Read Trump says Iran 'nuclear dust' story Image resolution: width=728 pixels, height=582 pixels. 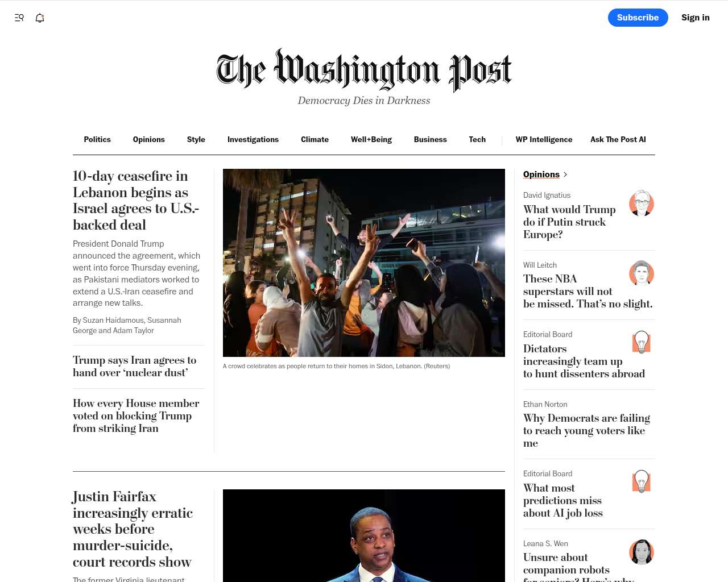click(x=134, y=367)
